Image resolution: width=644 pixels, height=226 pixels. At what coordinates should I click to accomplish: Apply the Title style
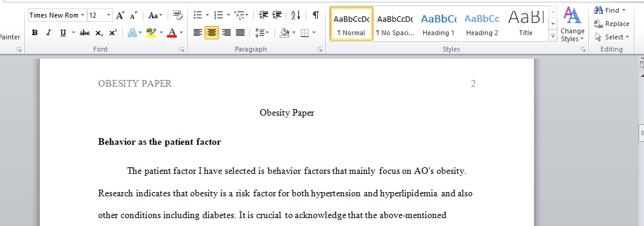526,24
